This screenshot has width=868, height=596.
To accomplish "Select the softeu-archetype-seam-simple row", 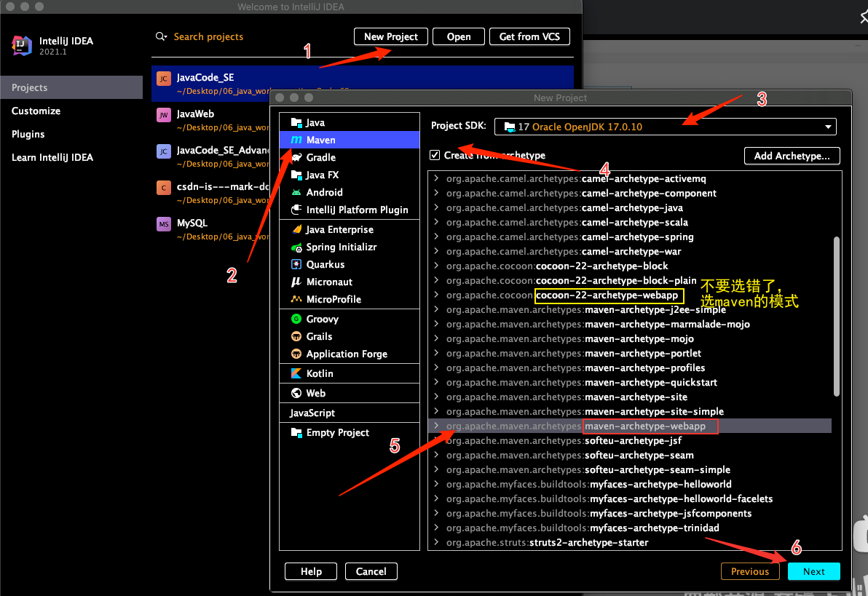I will click(629, 469).
